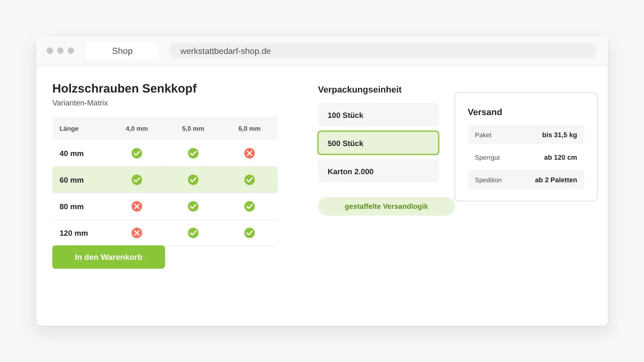Viewport: 644px width, 362px height.
Task: Click the gestaffelte Versandlogik pill
Action: [x=386, y=206]
